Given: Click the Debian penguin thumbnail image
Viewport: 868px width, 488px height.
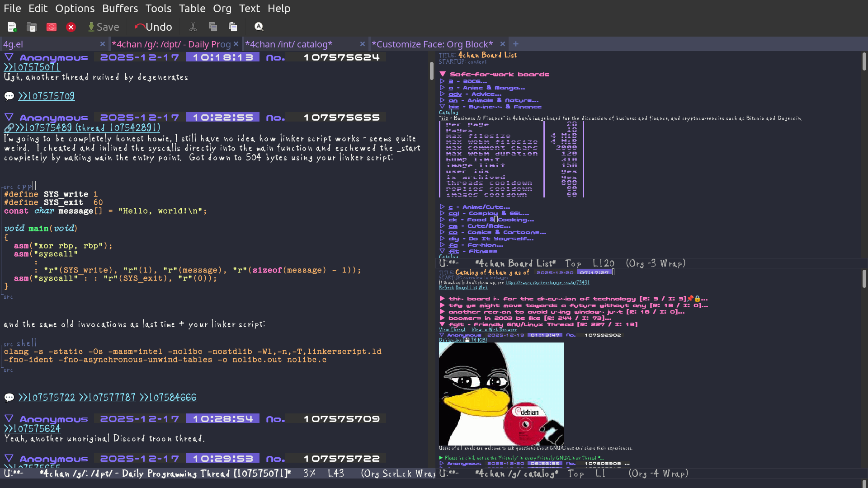Looking at the screenshot, I should coord(501,394).
